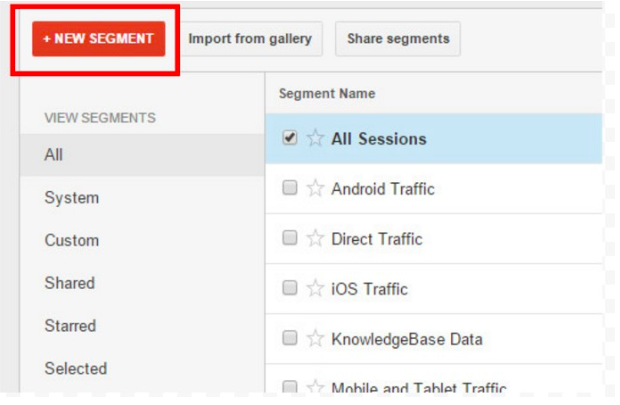Open Import from gallery

[250, 39]
